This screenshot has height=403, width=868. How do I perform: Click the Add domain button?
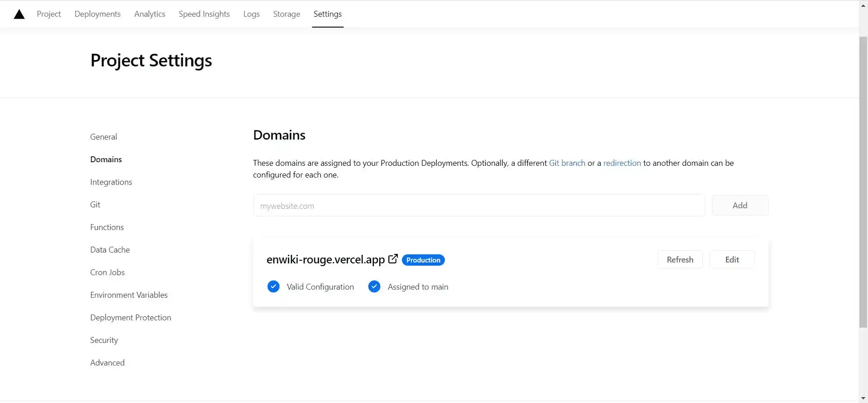pyautogui.click(x=740, y=206)
